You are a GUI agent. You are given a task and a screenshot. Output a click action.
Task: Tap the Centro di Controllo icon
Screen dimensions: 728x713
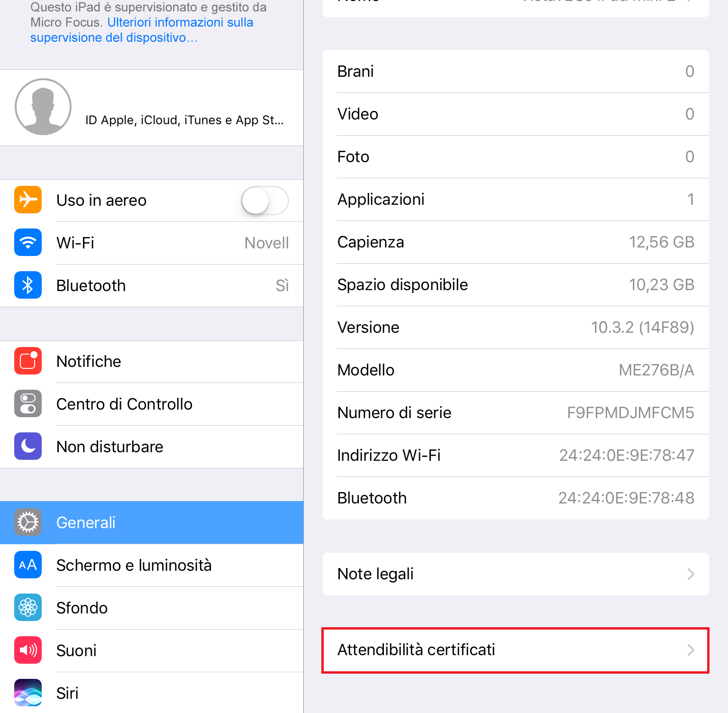pyautogui.click(x=28, y=404)
